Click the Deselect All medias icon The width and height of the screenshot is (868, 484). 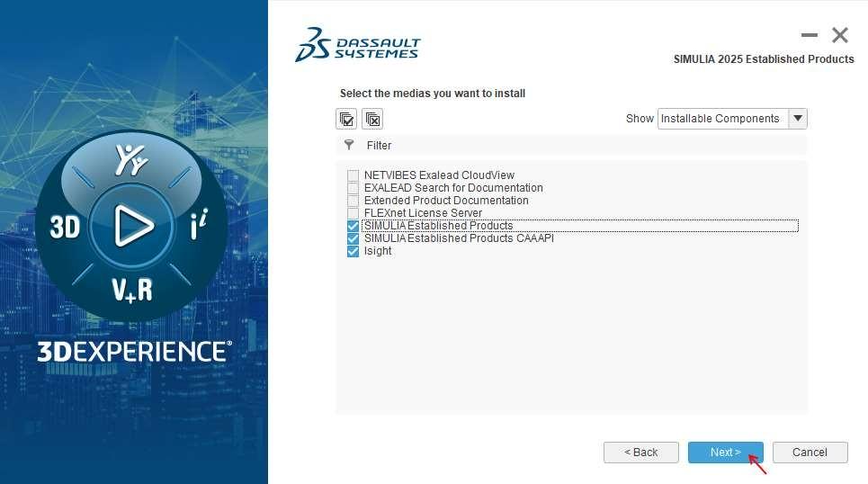pos(372,119)
